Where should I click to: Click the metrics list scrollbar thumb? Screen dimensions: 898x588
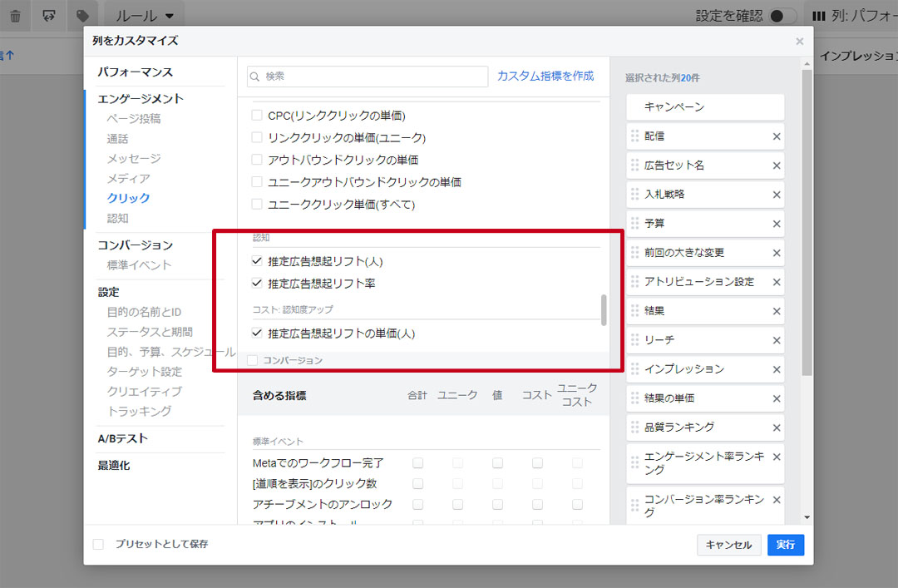pos(604,309)
